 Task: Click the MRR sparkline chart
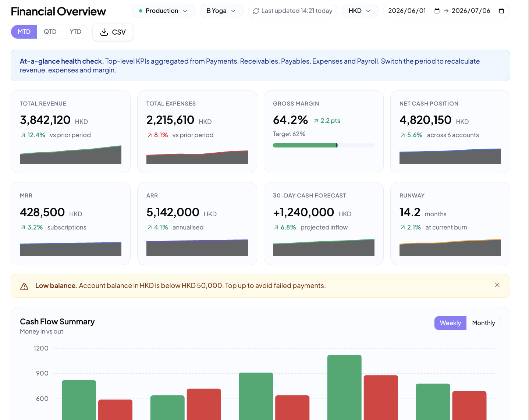pos(71,249)
